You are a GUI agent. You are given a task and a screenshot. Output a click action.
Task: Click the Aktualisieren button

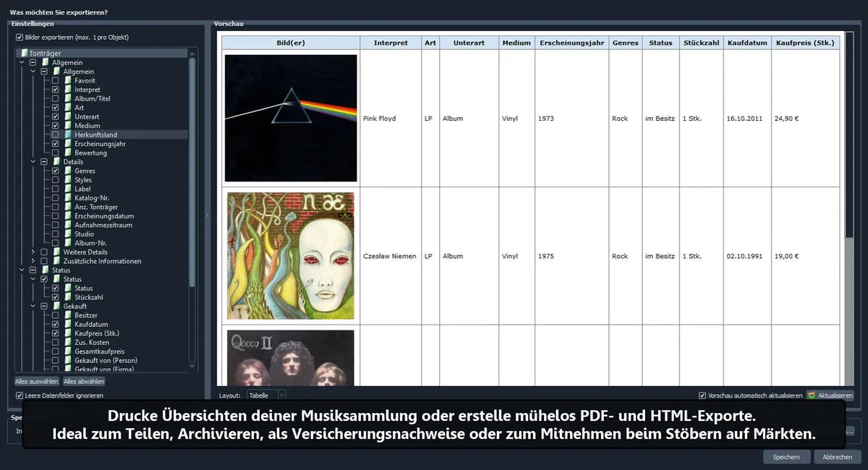click(830, 396)
